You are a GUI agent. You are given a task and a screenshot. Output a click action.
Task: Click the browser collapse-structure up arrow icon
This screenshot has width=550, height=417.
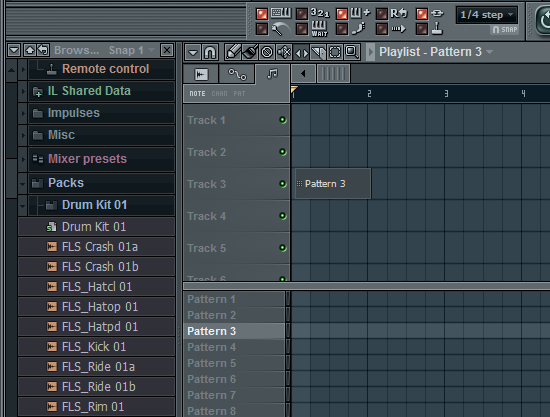[x=29, y=50]
